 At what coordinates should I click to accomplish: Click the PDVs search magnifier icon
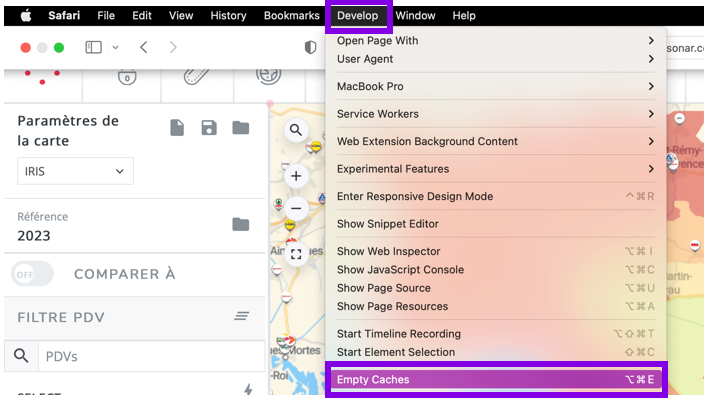(21, 356)
